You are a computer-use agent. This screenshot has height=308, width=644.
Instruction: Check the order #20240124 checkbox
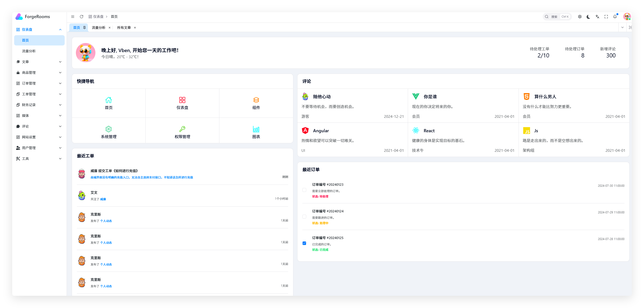click(x=304, y=217)
